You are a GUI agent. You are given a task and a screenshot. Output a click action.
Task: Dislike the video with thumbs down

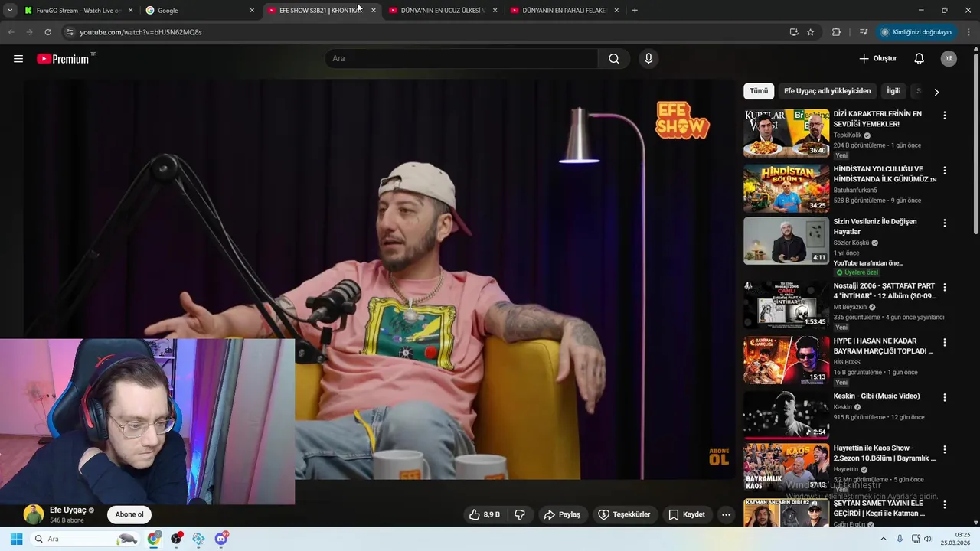[520, 514]
